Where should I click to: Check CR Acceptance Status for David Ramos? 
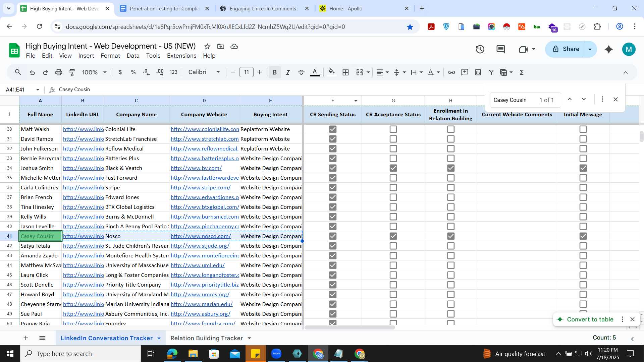(393, 139)
